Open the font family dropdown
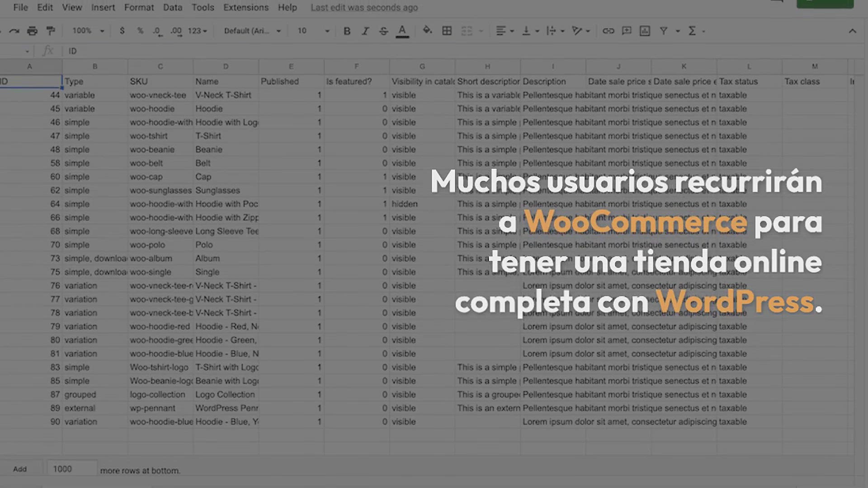 (252, 31)
